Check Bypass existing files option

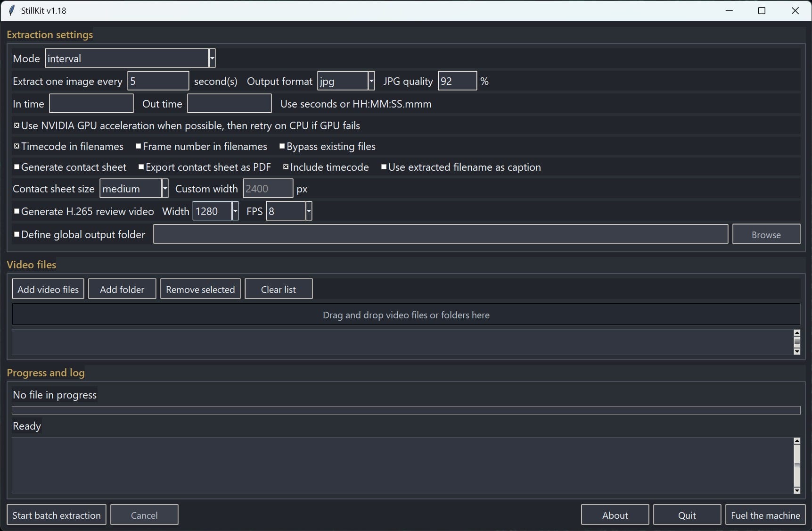tap(282, 146)
